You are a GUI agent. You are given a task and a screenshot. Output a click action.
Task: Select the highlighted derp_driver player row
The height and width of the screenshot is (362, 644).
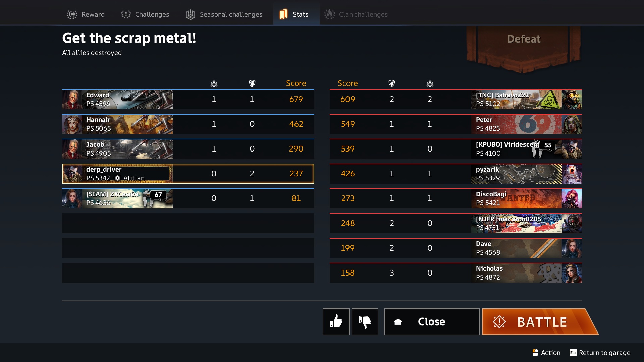pos(188,174)
